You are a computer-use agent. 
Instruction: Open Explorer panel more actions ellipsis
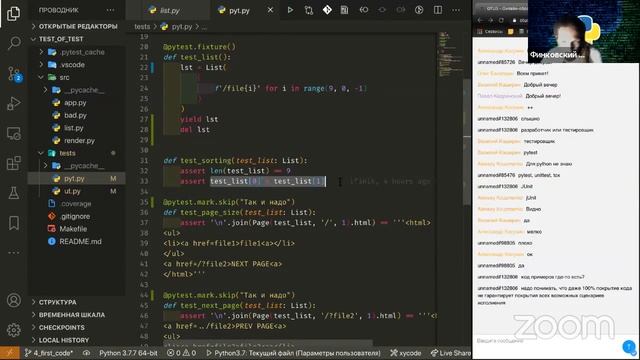(x=110, y=10)
